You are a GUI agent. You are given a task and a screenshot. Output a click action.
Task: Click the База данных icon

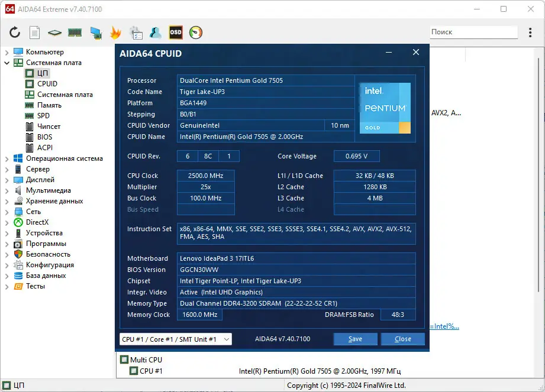(18, 276)
